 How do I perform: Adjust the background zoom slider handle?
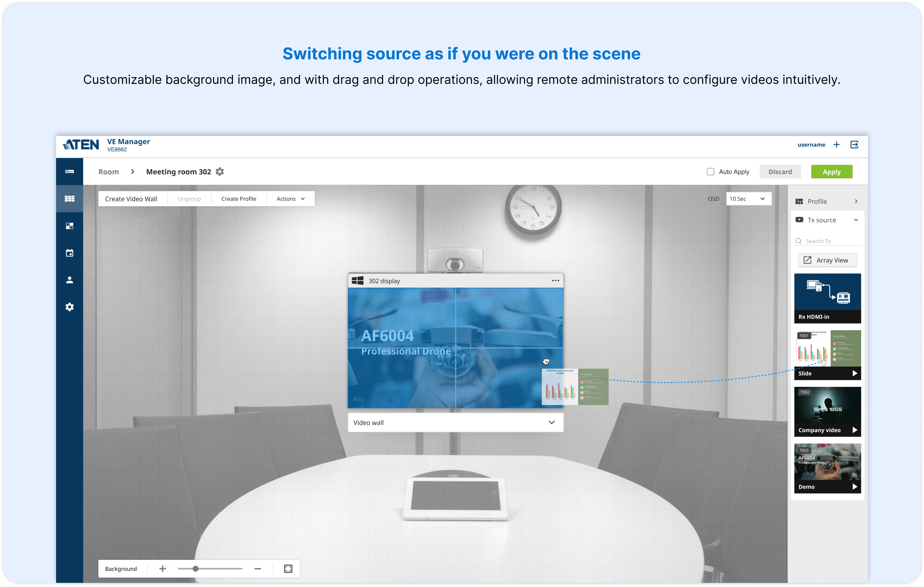196,569
